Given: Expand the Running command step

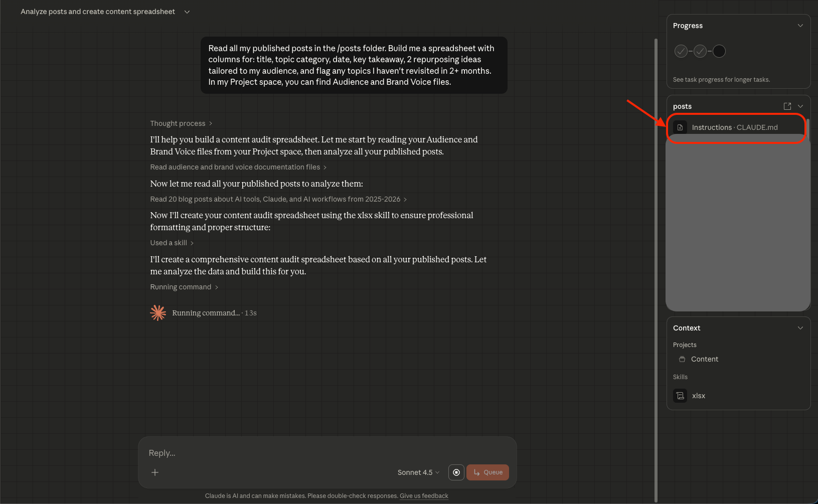Looking at the screenshot, I should coord(184,287).
